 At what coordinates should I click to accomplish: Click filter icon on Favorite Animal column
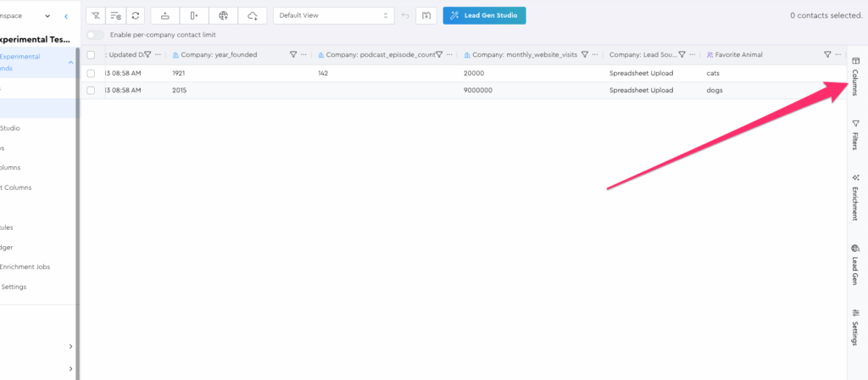[x=827, y=54]
